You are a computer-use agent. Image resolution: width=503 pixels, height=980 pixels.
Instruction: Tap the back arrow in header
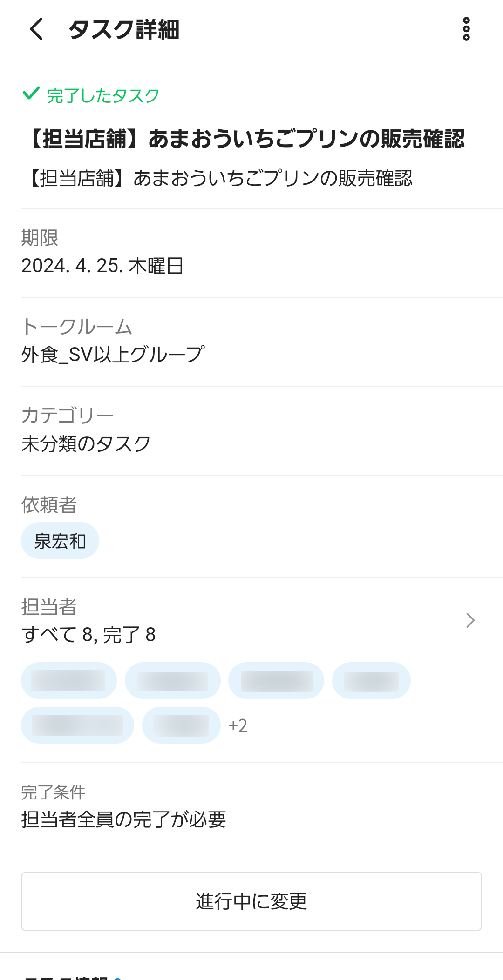(36, 29)
